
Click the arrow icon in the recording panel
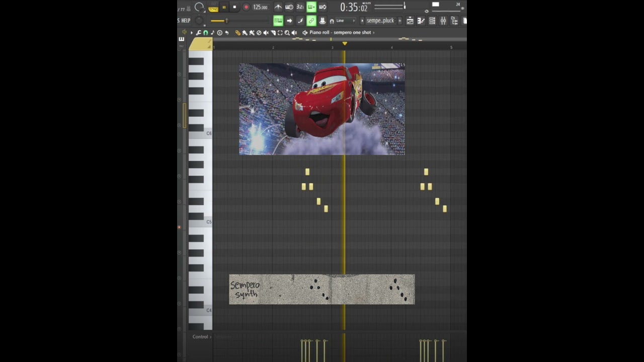(289, 21)
